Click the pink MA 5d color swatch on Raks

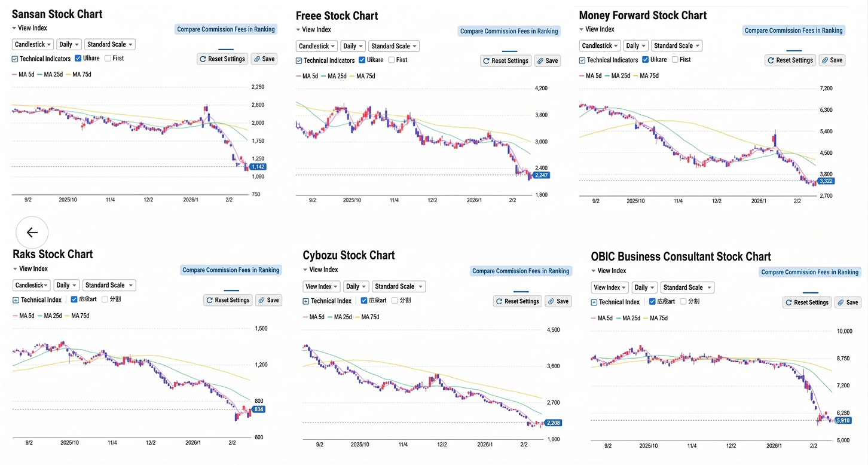[x=14, y=315]
